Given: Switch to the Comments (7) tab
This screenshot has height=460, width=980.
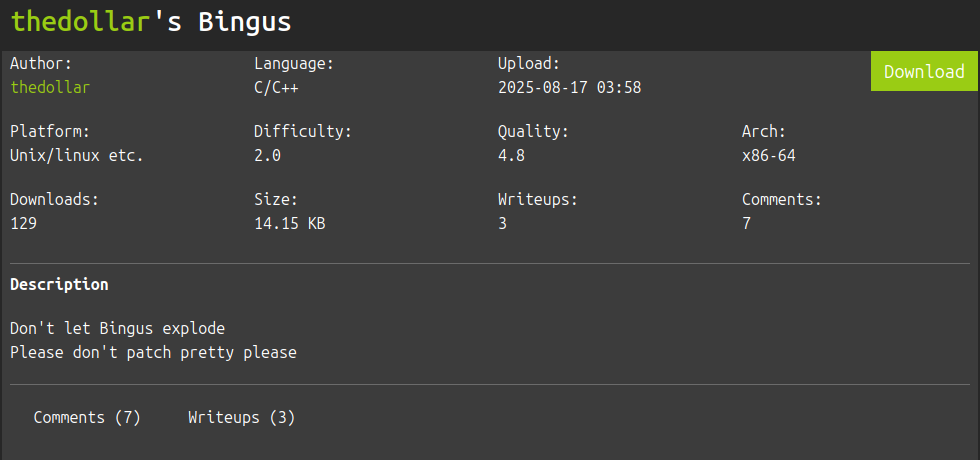Looking at the screenshot, I should (x=87, y=417).
